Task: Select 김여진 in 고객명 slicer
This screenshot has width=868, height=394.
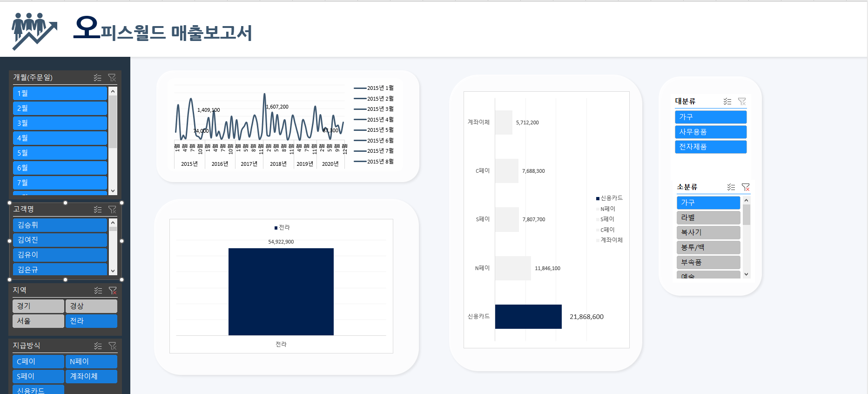Action: click(x=60, y=240)
